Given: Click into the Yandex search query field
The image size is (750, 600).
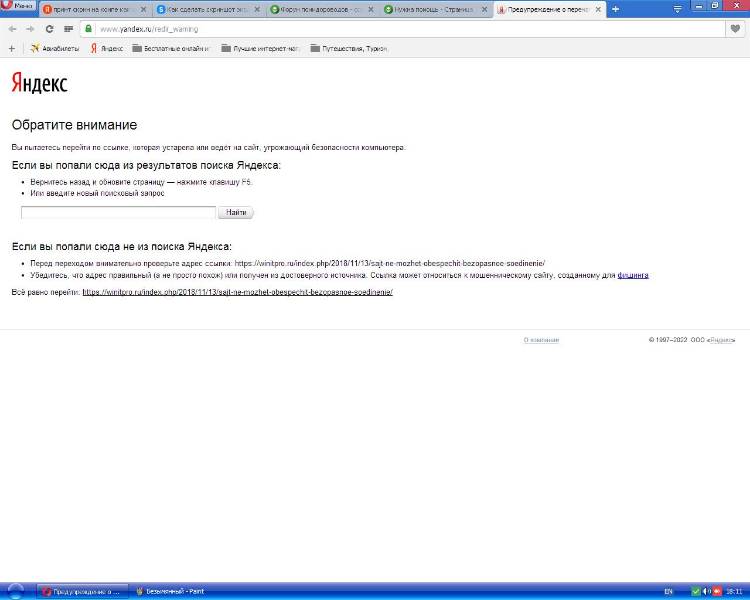Looking at the screenshot, I should [x=118, y=212].
